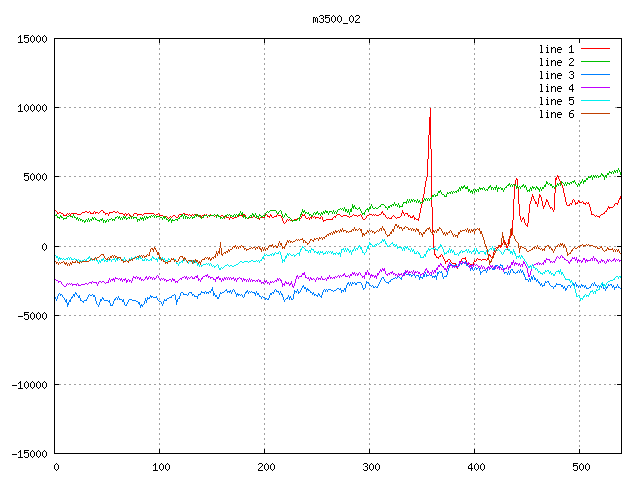Click the 100 x-axis tick label

pos(159,467)
